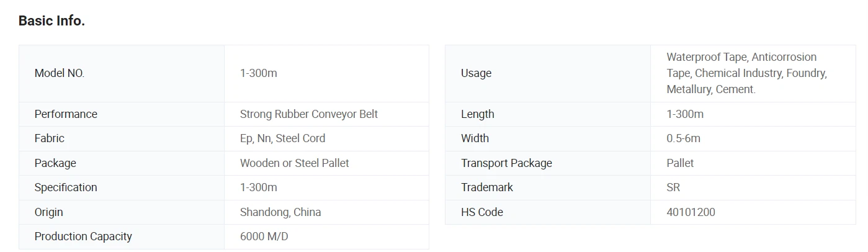Click the Basic Info. heading

click(x=51, y=20)
